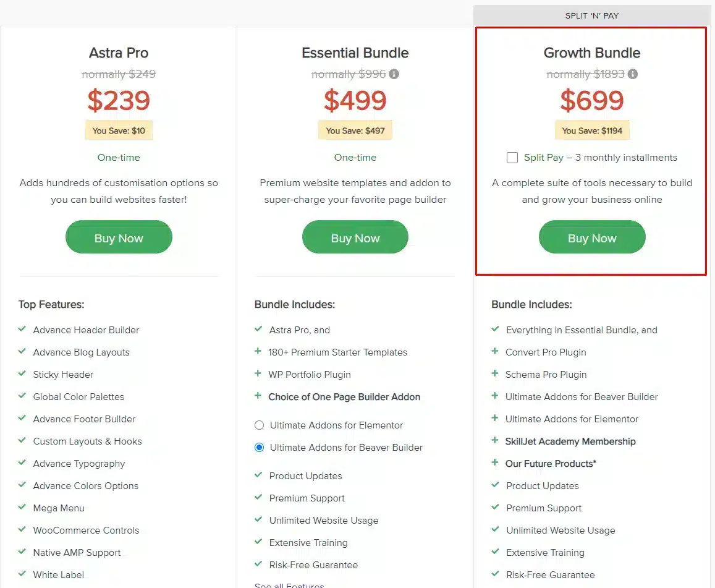
Task: Click plus icon before WP Portfolio Plugin
Action: coord(258,373)
